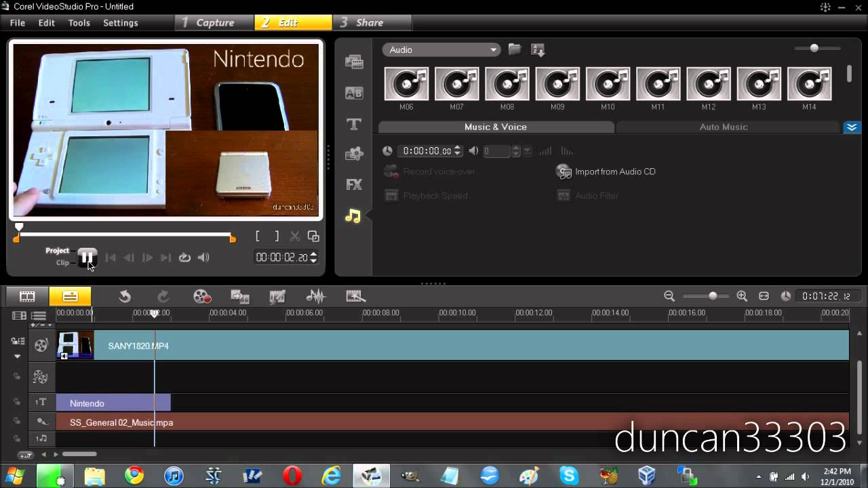Open the Settings menu
The height and width of the screenshot is (488, 868).
(120, 23)
